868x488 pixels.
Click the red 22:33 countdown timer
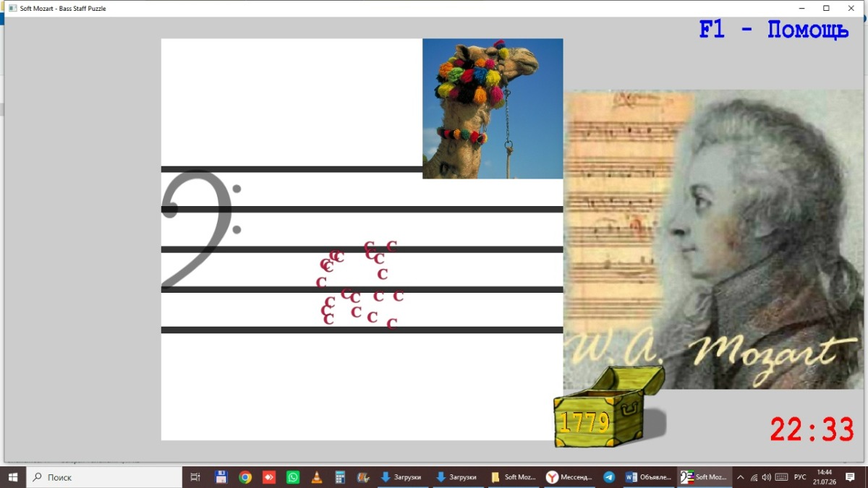812,430
